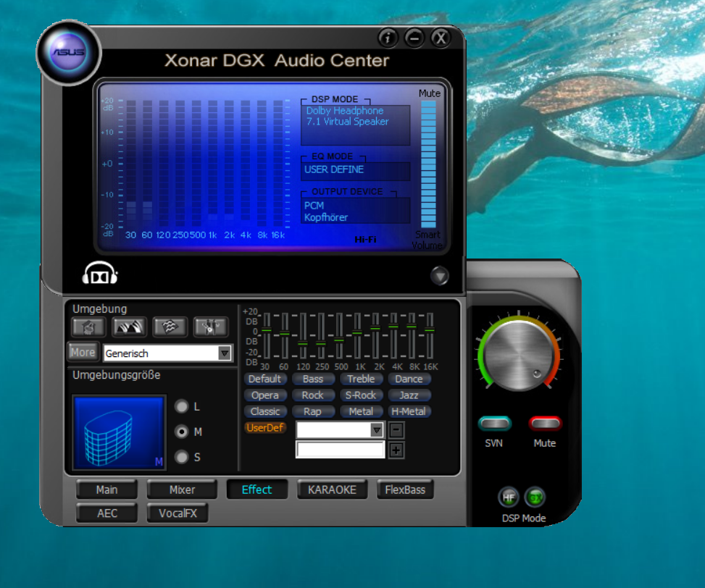Click the Dolby Headphone icon

pos(100,273)
